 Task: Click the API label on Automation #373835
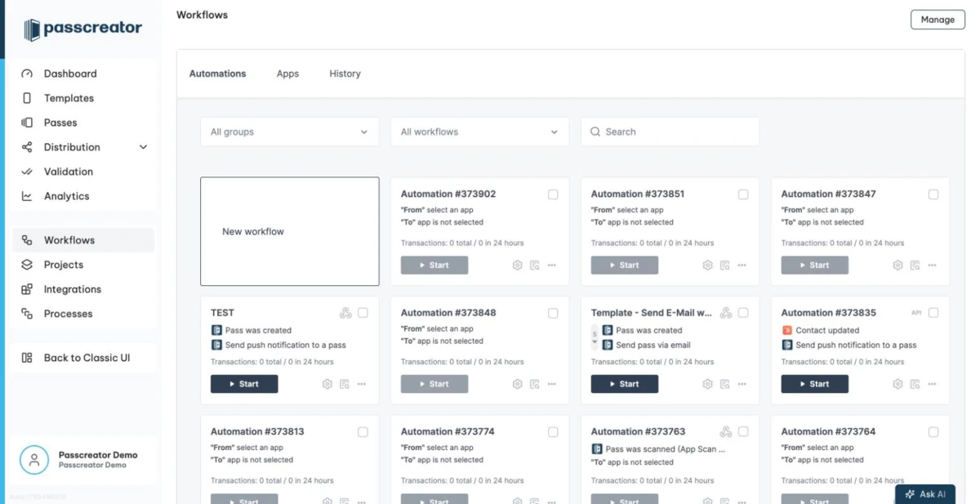click(x=916, y=313)
